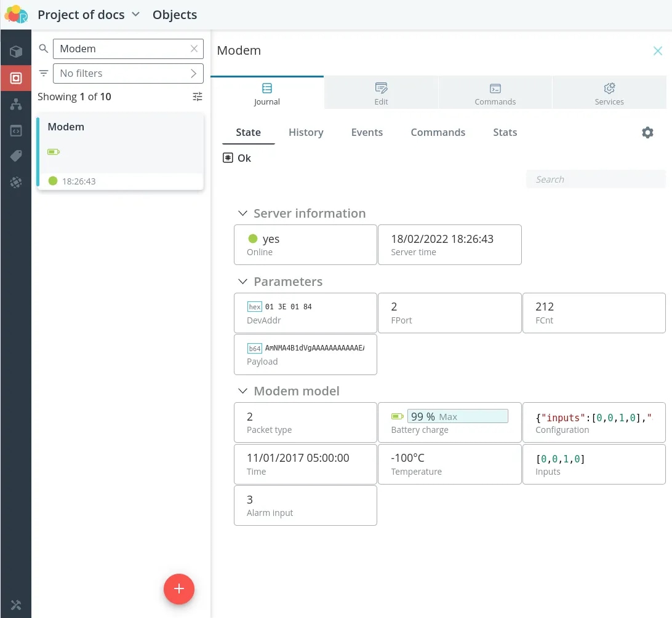Viewport: 672px width, 618px height.
Task: Click the Objects page title
Action: (x=175, y=15)
